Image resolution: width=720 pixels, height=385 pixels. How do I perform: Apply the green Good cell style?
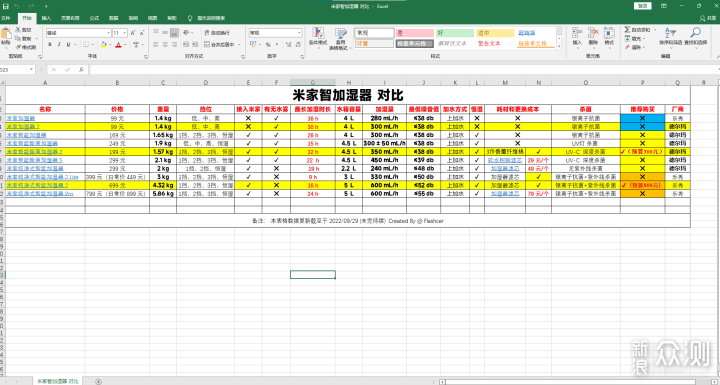[455, 33]
